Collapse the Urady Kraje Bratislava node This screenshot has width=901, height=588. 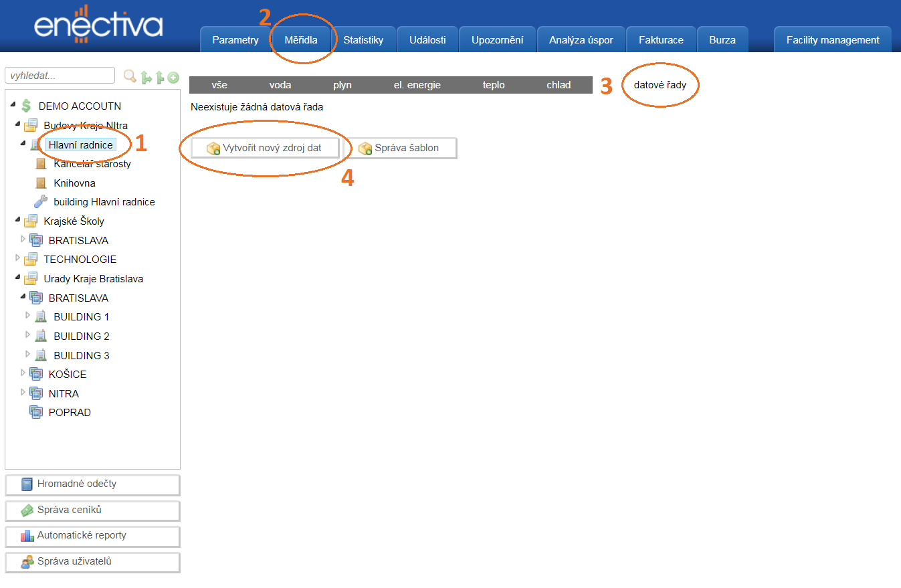coord(17,278)
